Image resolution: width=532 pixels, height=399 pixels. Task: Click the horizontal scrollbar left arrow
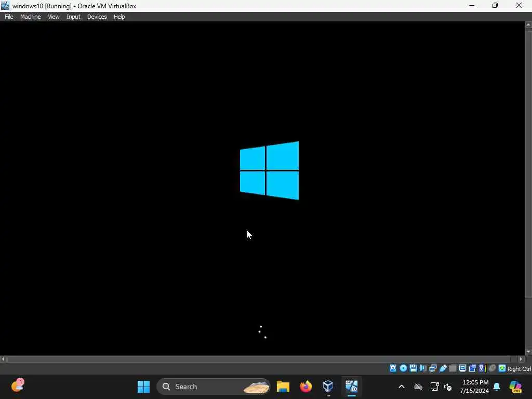click(x=3, y=358)
